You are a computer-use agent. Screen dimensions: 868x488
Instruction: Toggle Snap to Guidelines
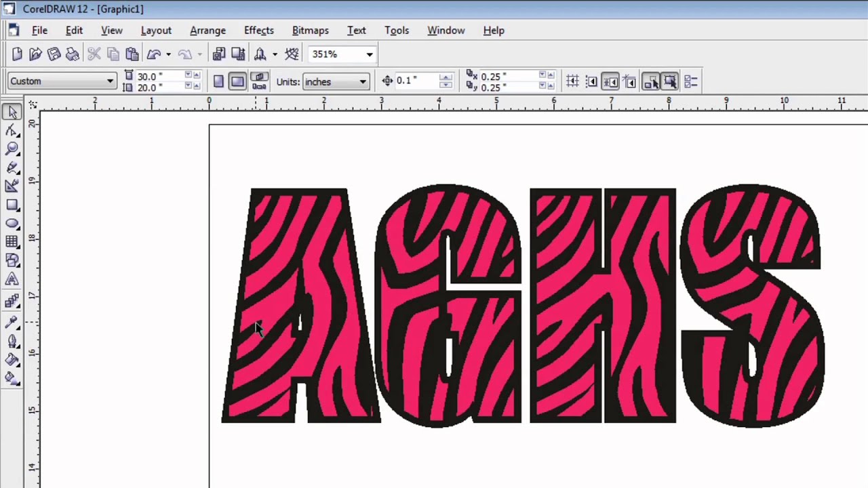(x=591, y=81)
